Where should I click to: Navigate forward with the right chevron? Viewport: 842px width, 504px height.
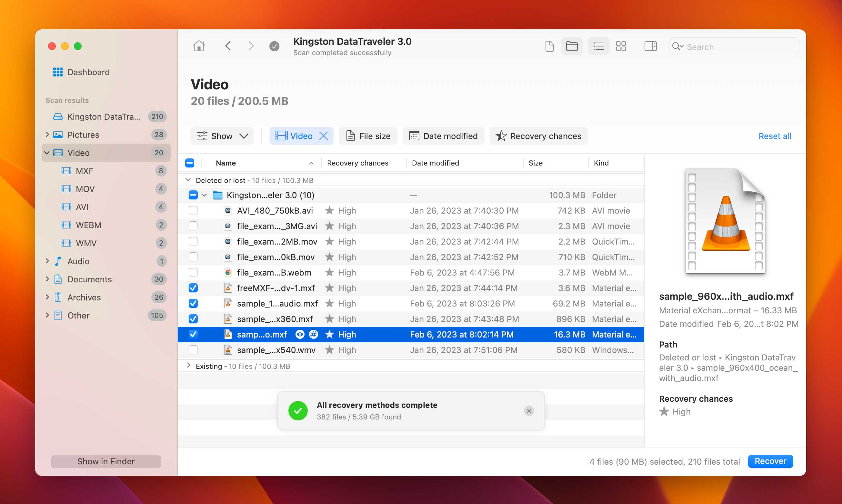point(251,46)
